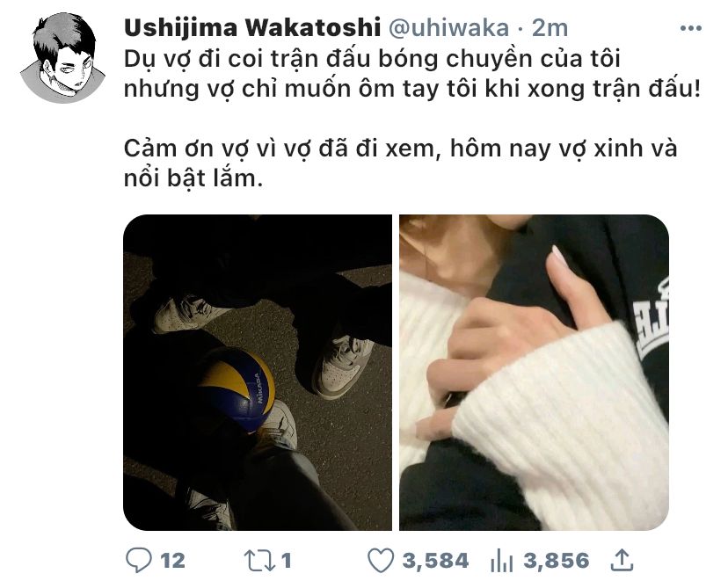Viewport: 728px width, 588px height.
Task: Tap the retweet arrows icon
Action: (x=259, y=560)
